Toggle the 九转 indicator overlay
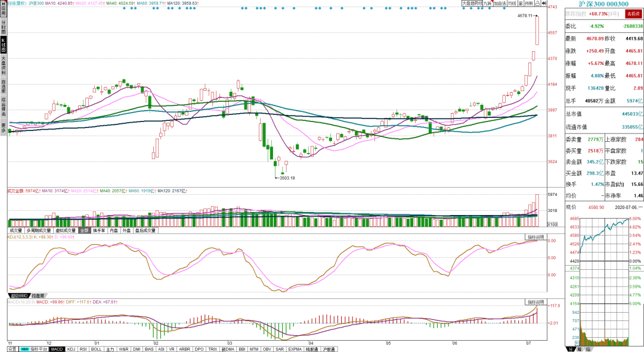644x352 pixels. click(x=488, y=4)
